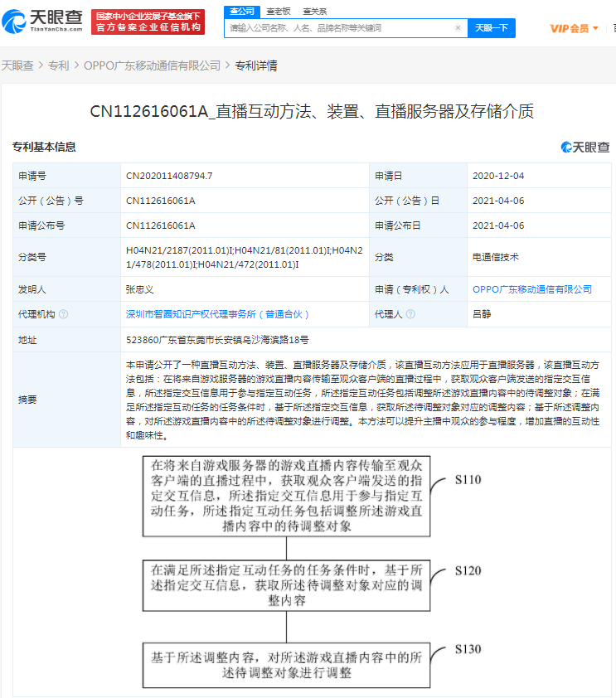Click the patent title CN112616061A heading
This screenshot has height=698, width=616.
312,111
